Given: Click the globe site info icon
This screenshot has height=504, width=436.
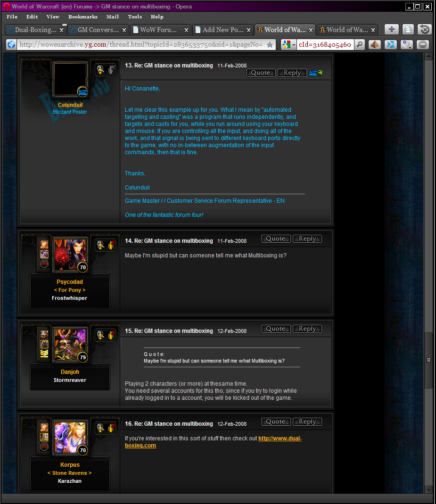Looking at the screenshot, I should pyautogui.click(x=11, y=44).
